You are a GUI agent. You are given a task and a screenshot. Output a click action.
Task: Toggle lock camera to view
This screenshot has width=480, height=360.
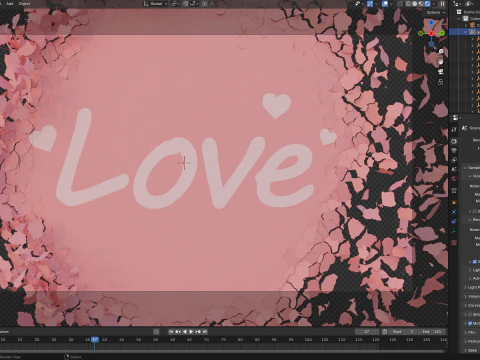point(441,82)
